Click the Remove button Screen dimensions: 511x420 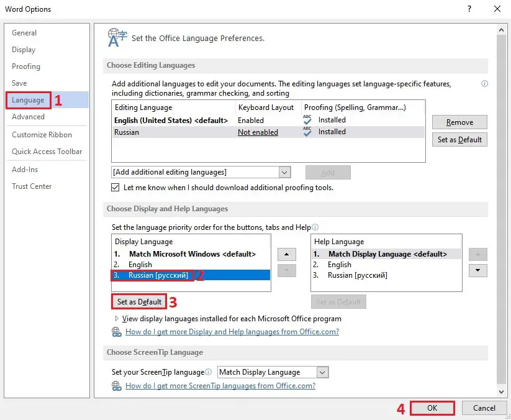point(459,122)
